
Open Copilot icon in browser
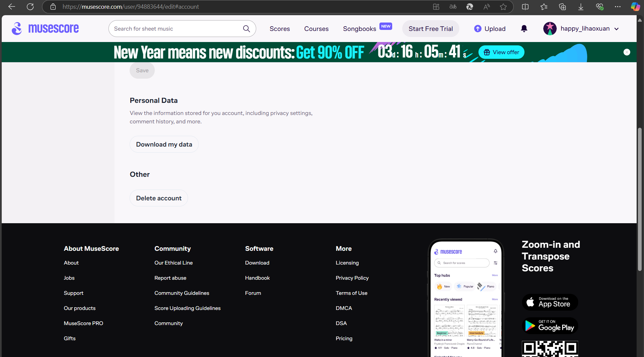635,7
